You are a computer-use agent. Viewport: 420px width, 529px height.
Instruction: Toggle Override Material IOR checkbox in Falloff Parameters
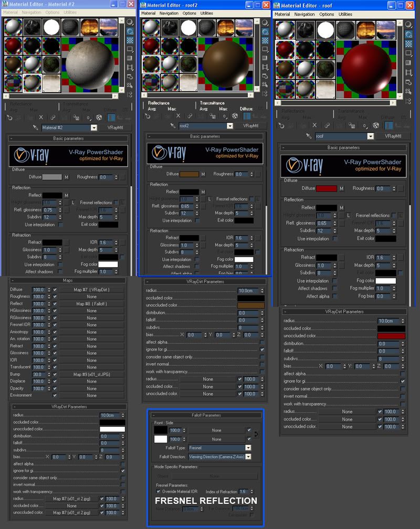[x=159, y=491]
